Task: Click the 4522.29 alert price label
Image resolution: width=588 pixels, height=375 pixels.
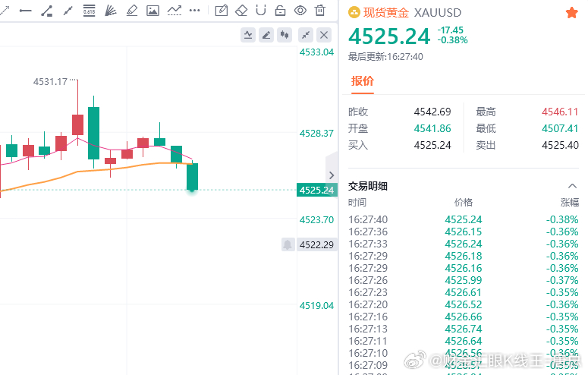Action: tap(317, 244)
